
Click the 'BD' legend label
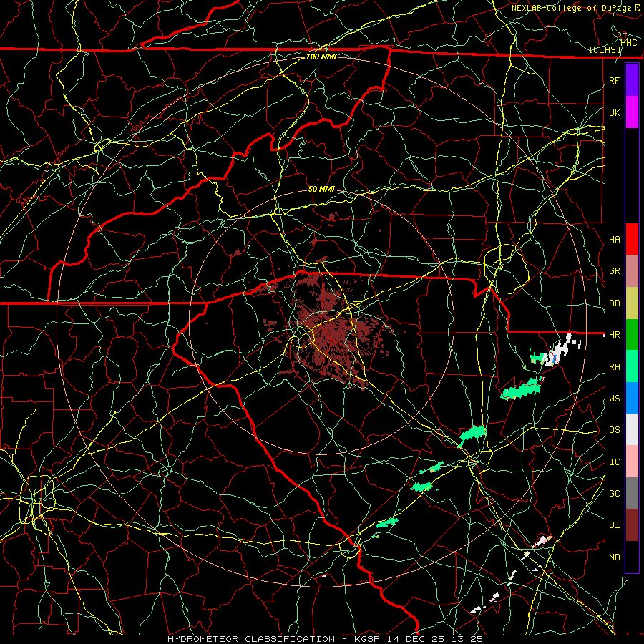[614, 303]
